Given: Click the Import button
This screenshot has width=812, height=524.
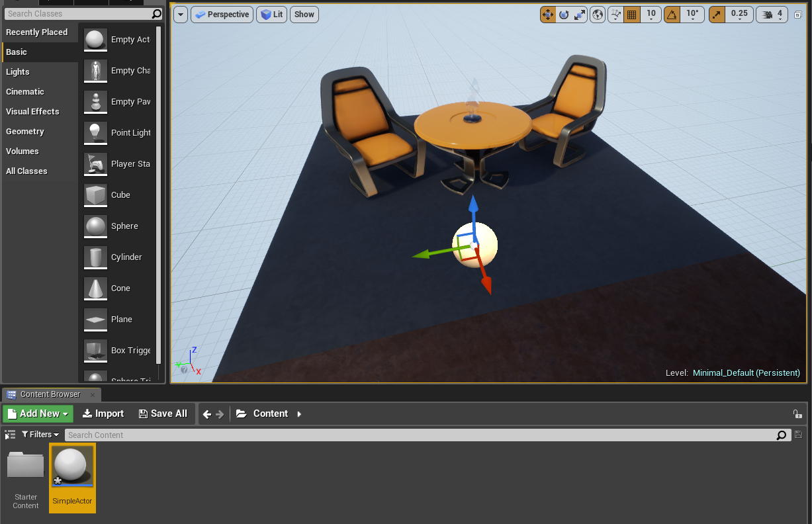Looking at the screenshot, I should point(103,414).
